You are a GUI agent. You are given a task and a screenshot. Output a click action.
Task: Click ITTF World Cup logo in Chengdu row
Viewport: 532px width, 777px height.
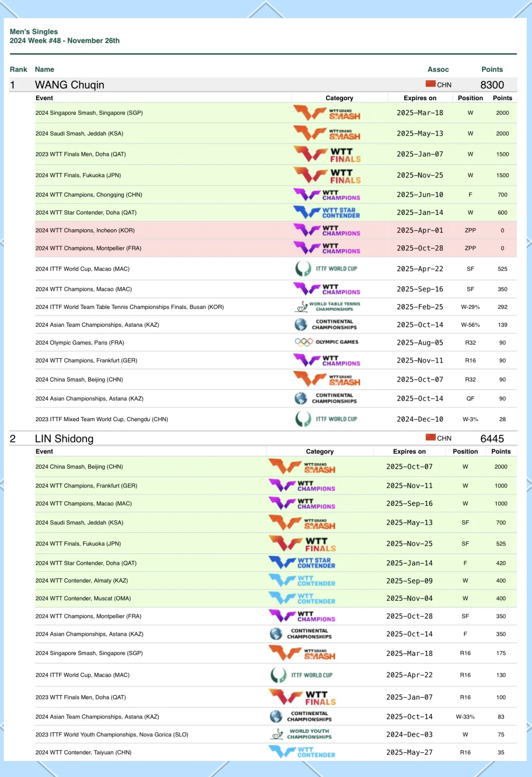point(327,419)
